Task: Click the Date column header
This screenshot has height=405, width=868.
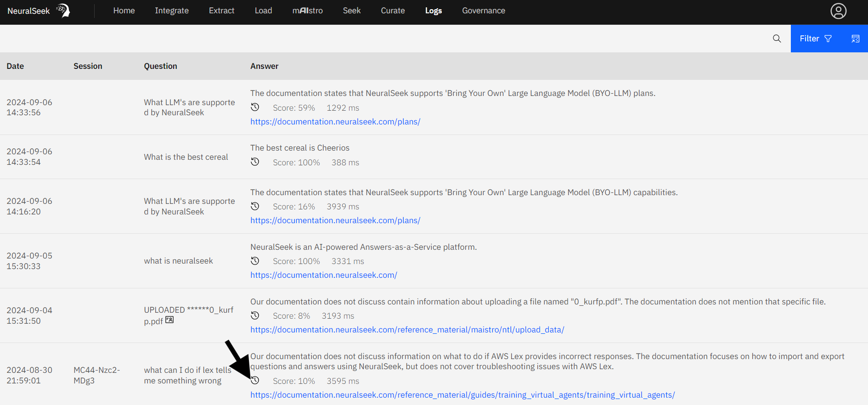Action: pyautogui.click(x=15, y=66)
